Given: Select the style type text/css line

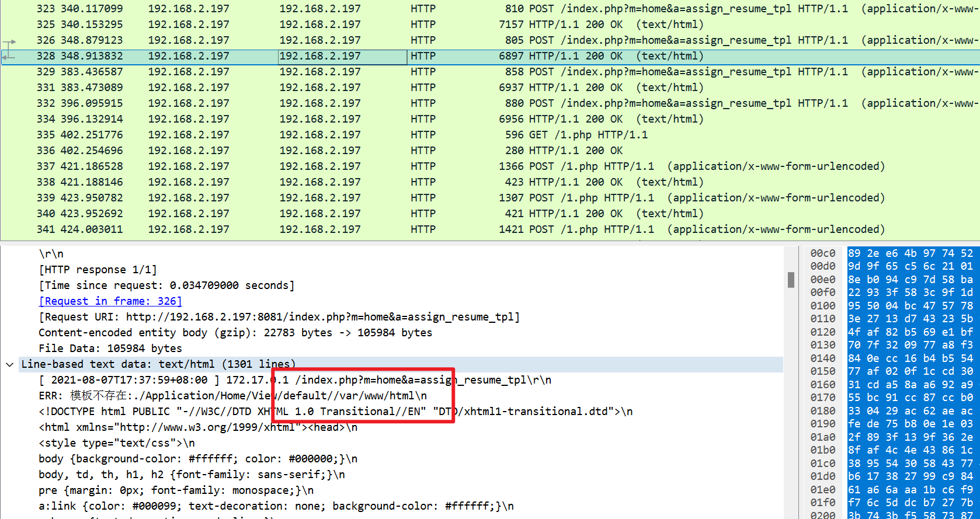Looking at the screenshot, I should (117, 443).
